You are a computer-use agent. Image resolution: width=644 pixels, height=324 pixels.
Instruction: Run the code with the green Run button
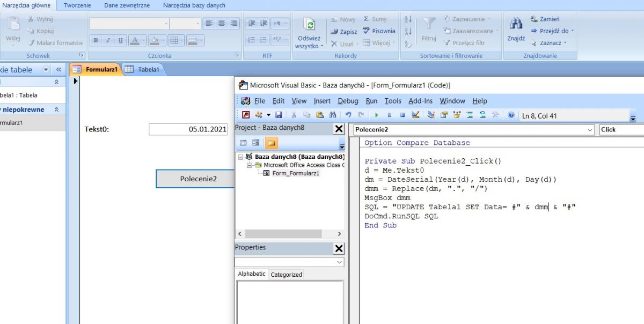377,114
